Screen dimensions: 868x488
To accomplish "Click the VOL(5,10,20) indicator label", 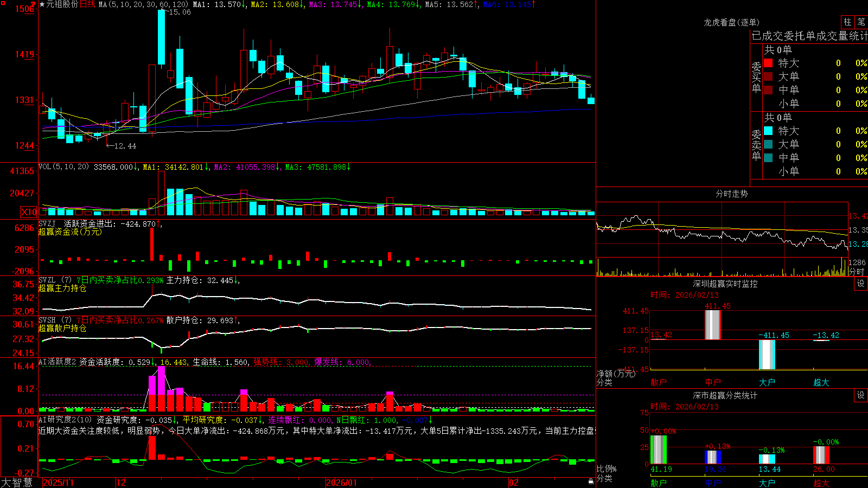I will [63, 167].
